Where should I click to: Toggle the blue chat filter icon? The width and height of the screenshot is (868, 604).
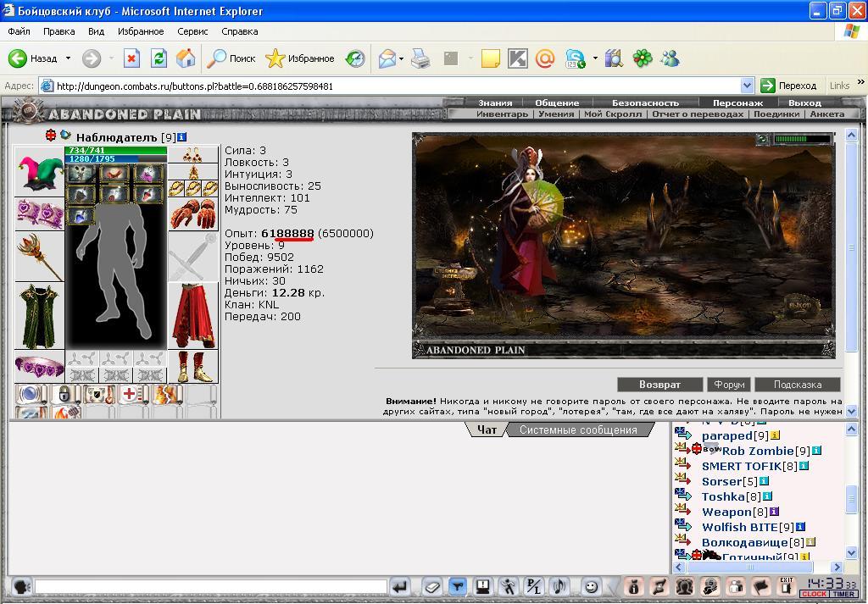tap(458, 586)
